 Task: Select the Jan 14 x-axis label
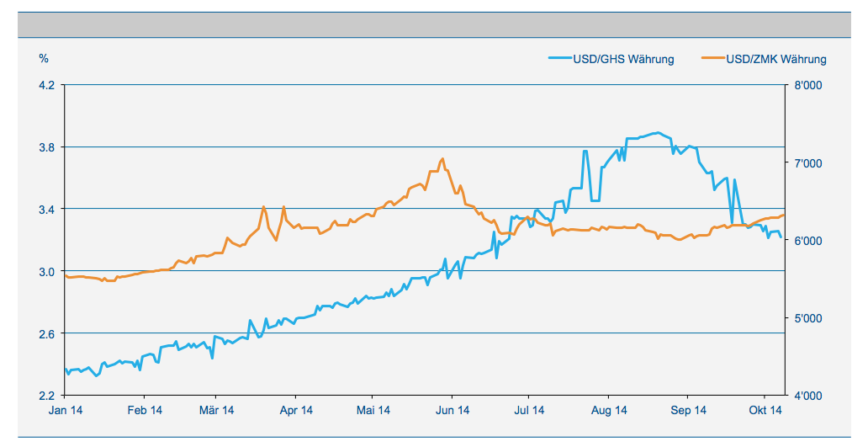[x=66, y=411]
